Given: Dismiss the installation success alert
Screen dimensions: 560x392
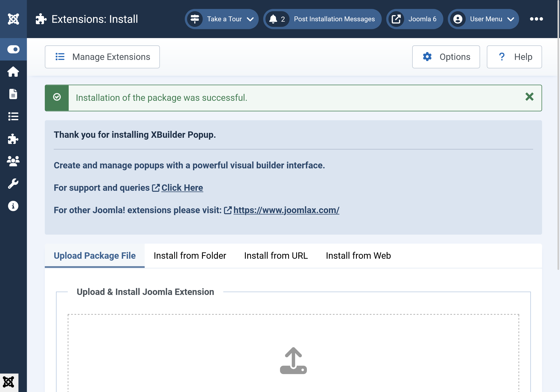Looking at the screenshot, I should [x=529, y=97].
